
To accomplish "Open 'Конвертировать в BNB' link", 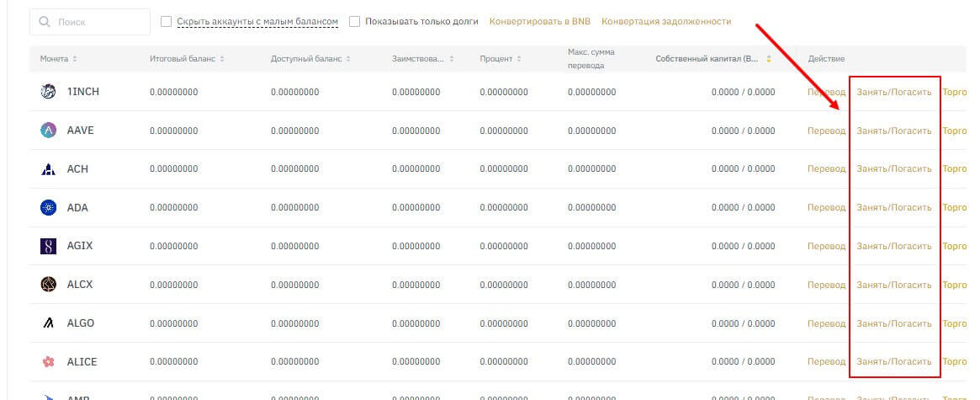I will coord(539,22).
